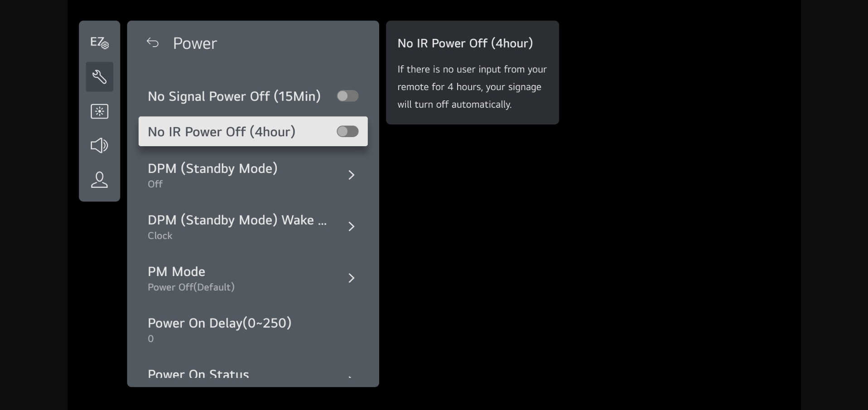The image size is (868, 410).
Task: Toggle No Signal Power Off (15Min) switch
Action: coord(347,96)
